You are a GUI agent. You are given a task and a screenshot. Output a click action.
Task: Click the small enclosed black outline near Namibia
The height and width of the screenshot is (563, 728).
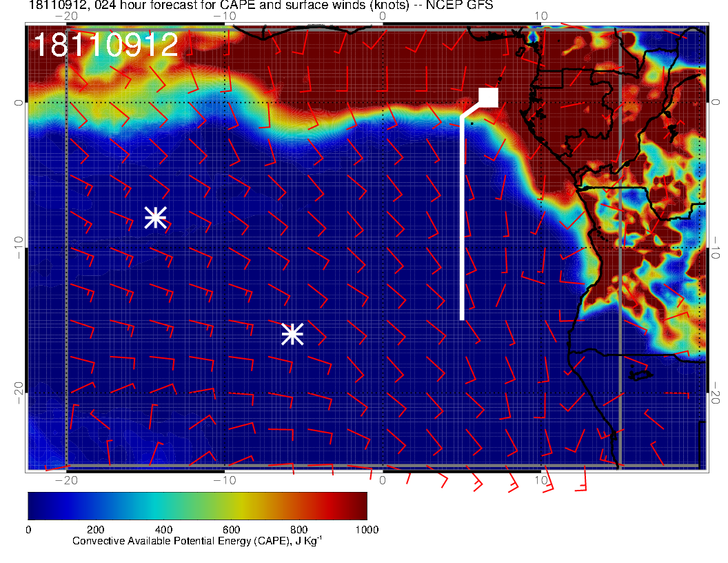[x=641, y=375]
